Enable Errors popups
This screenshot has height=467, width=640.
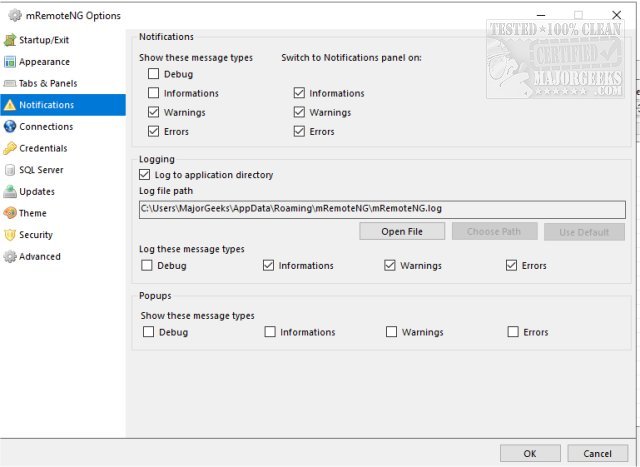pyautogui.click(x=513, y=332)
